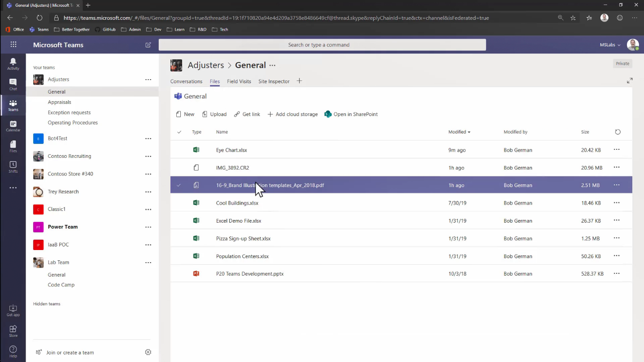Open the Calendar app in the rail
Image resolution: width=644 pixels, height=362 pixels.
pos(13,126)
